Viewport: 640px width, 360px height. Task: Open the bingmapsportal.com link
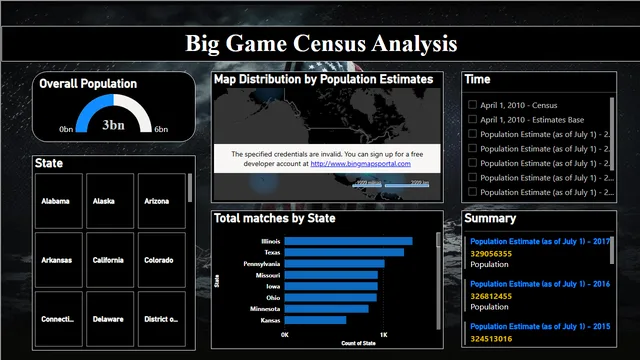pyautogui.click(x=360, y=164)
